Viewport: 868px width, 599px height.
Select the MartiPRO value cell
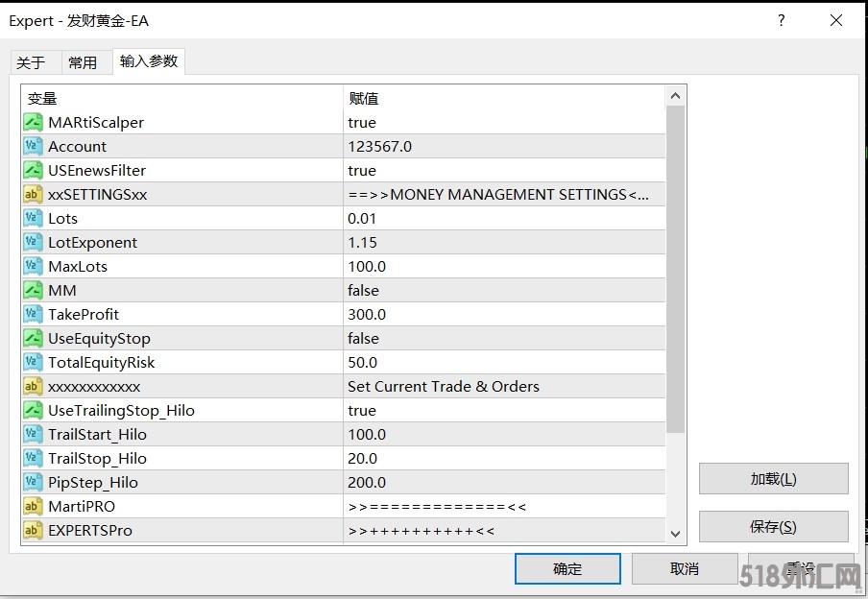[x=504, y=506]
